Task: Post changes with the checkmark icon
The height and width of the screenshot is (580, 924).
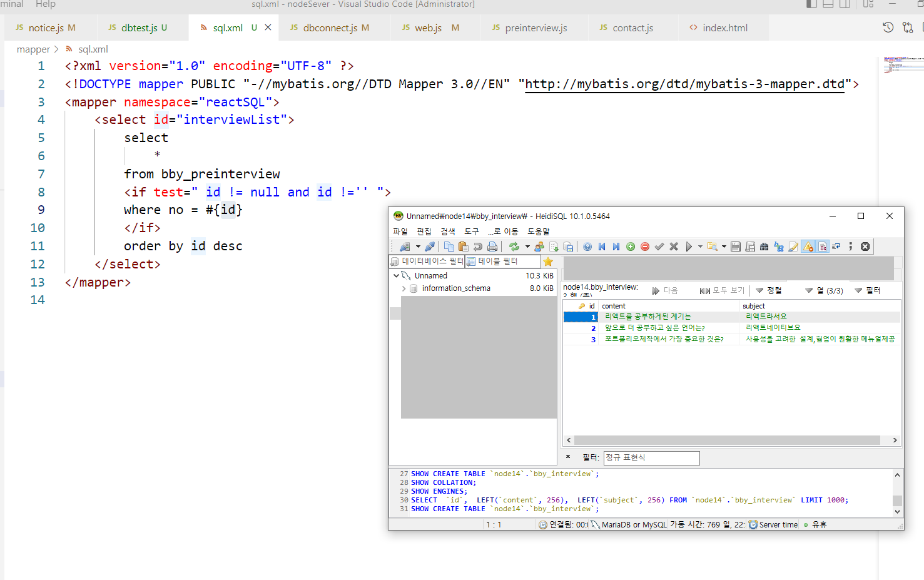Action: click(659, 247)
